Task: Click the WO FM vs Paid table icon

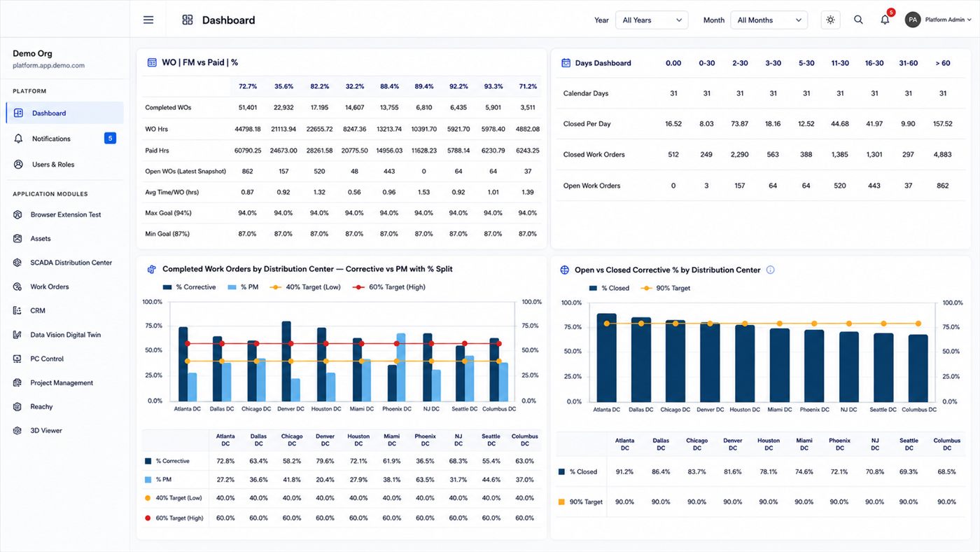Action: 152,62
